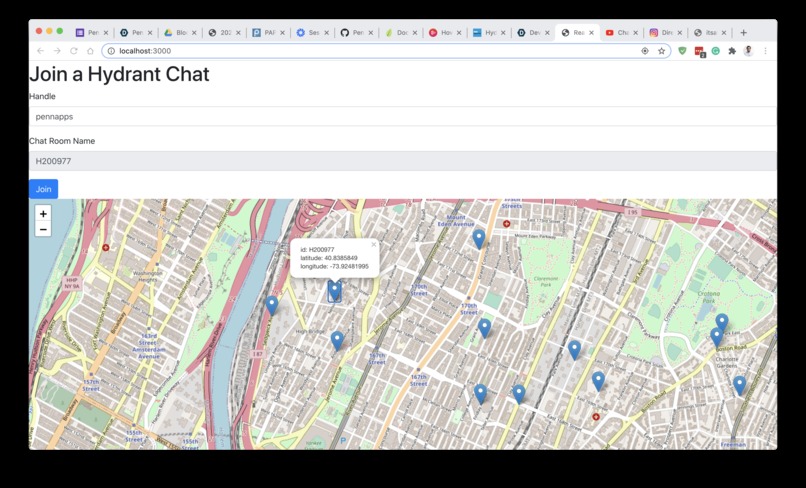Close the YouTube 'Cha' tab
806x488 pixels.
pos(635,32)
